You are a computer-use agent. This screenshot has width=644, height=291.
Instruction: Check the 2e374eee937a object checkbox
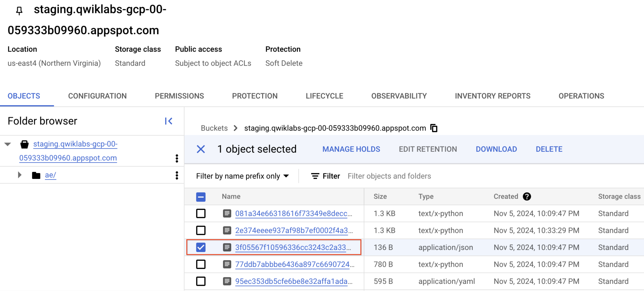pyautogui.click(x=201, y=230)
